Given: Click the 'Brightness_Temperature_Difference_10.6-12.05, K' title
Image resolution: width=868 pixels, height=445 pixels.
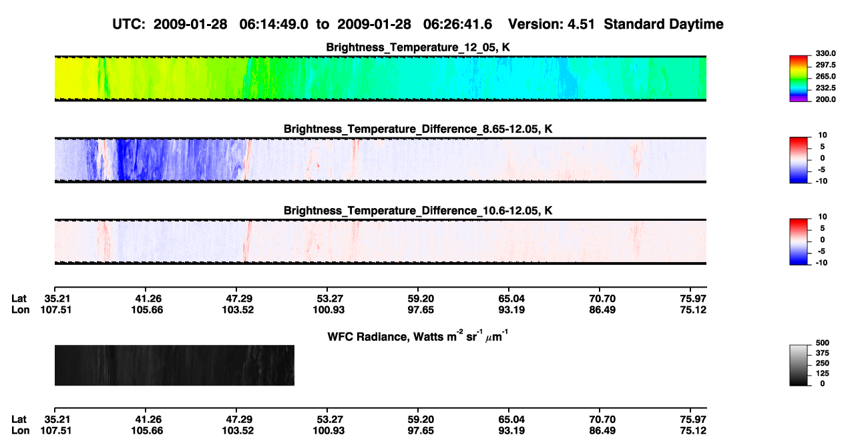Looking at the screenshot, I should (418, 211).
